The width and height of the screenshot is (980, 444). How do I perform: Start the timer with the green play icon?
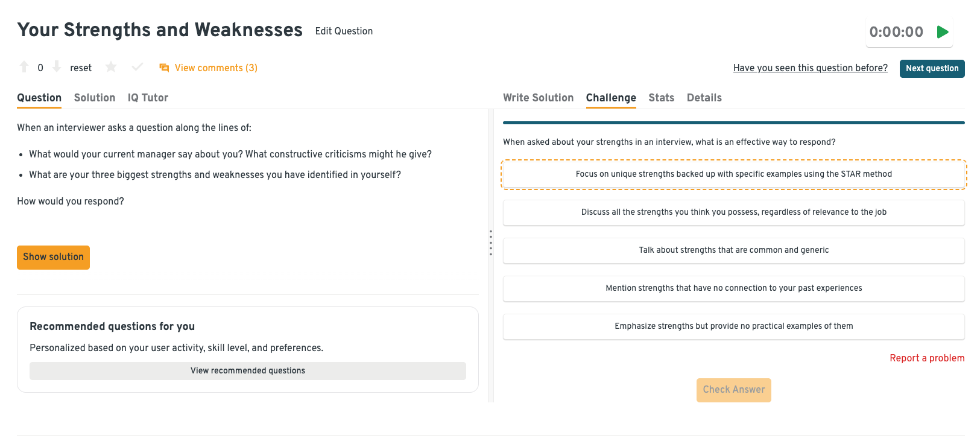(x=943, y=32)
